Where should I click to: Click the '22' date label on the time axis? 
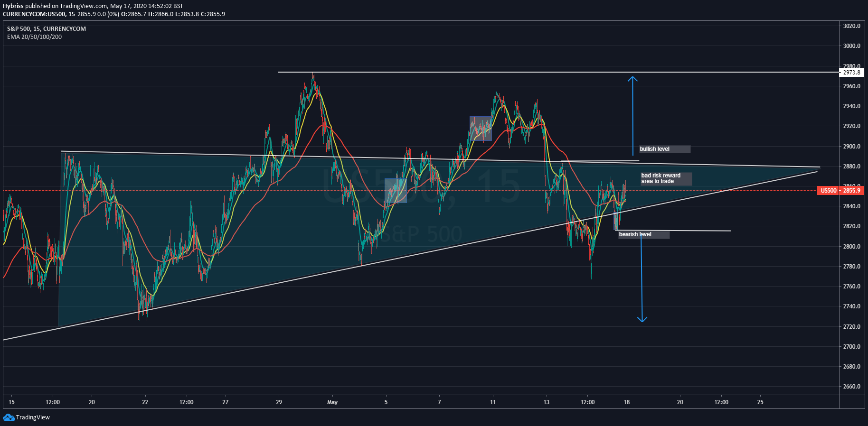(x=145, y=402)
